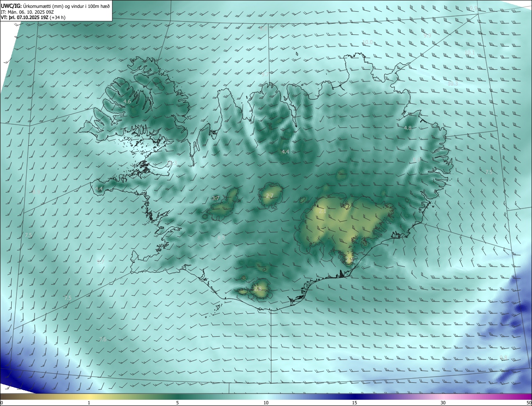Click the 4.4 value on Snæfellsnes peninsula
The image size is (532, 406).
click(99, 189)
